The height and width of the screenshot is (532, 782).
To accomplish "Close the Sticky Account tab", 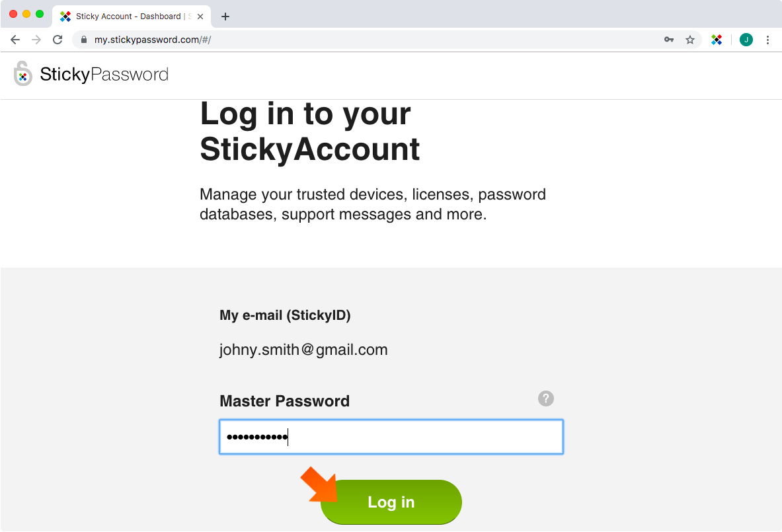I will click(200, 17).
